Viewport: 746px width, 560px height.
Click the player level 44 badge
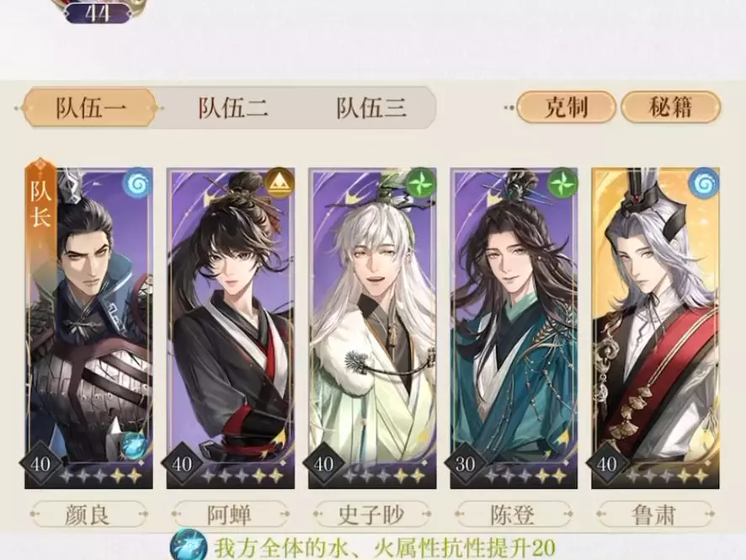point(98,13)
